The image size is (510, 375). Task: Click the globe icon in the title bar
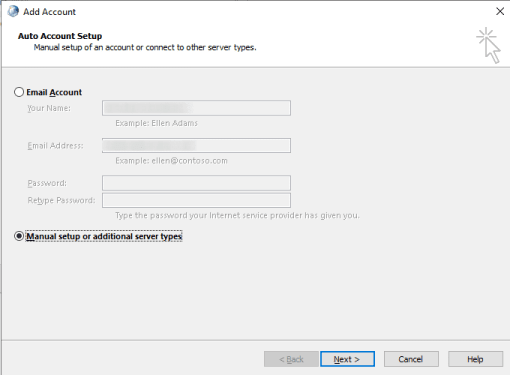coord(13,12)
